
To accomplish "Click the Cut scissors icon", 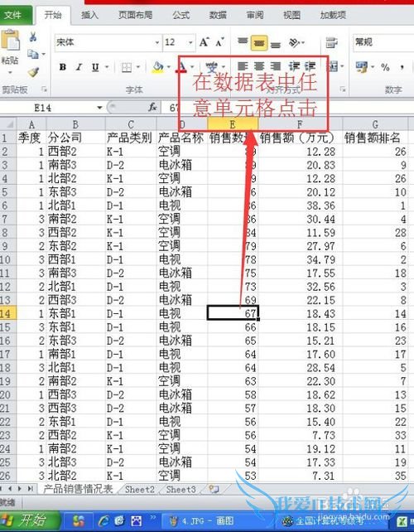I will pyautogui.click(x=33, y=36).
